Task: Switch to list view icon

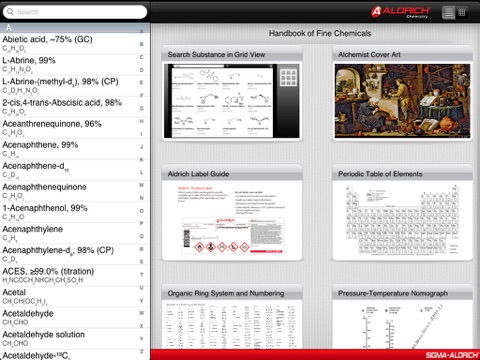Action: pyautogui.click(x=449, y=13)
